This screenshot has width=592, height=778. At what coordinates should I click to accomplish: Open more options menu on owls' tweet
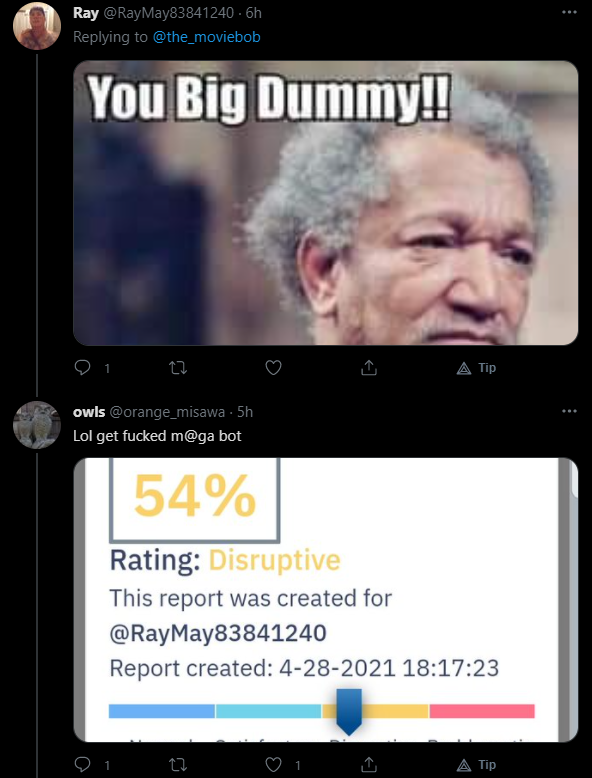pyautogui.click(x=569, y=411)
